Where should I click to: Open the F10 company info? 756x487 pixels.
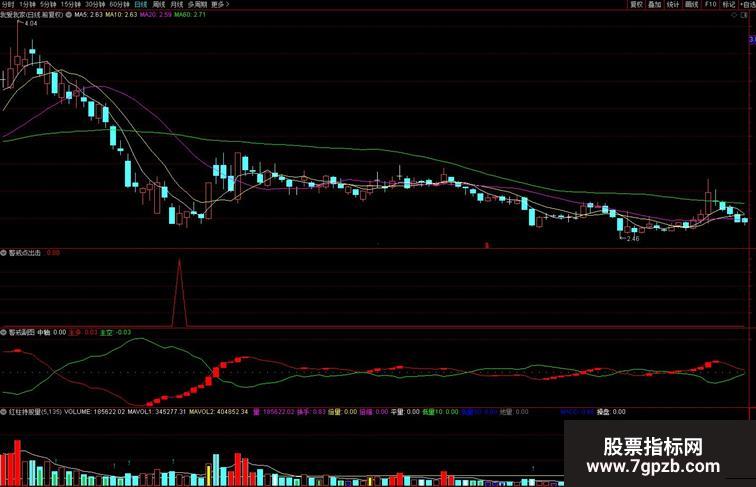710,4
